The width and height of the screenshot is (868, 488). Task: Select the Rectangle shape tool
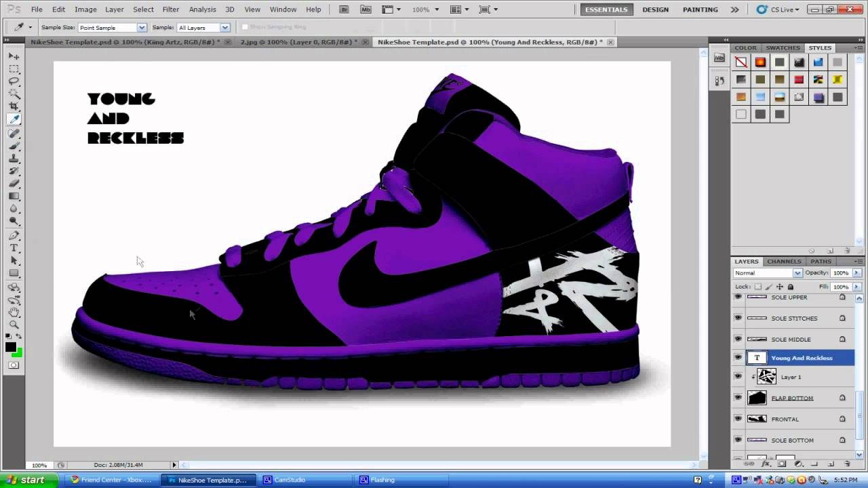pos(14,273)
